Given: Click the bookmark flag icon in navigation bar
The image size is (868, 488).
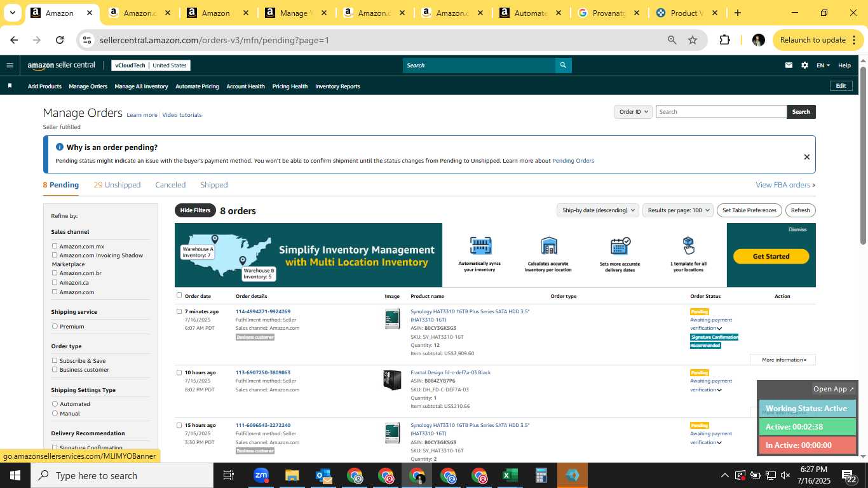Looking at the screenshot, I should 10,86.
